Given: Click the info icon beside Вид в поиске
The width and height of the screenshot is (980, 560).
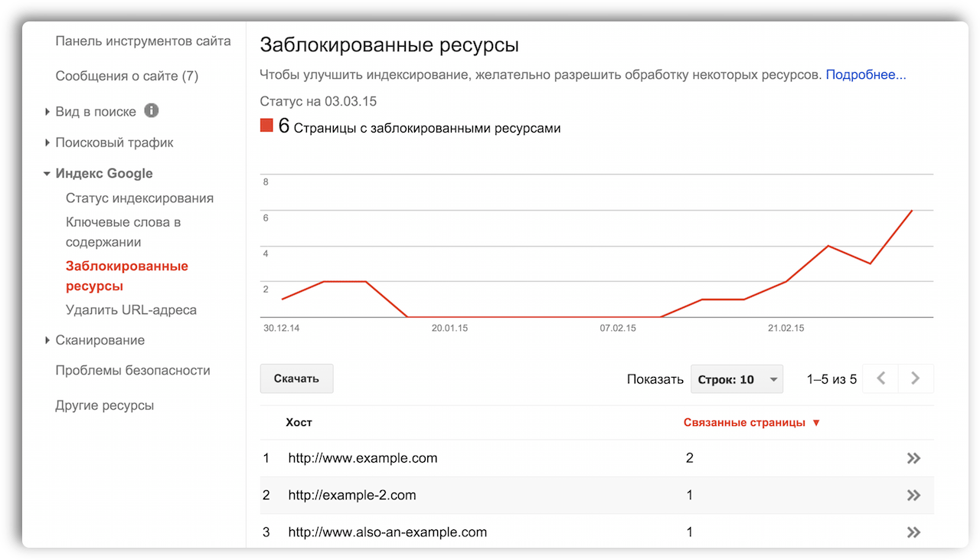Looking at the screenshot, I should (x=152, y=111).
